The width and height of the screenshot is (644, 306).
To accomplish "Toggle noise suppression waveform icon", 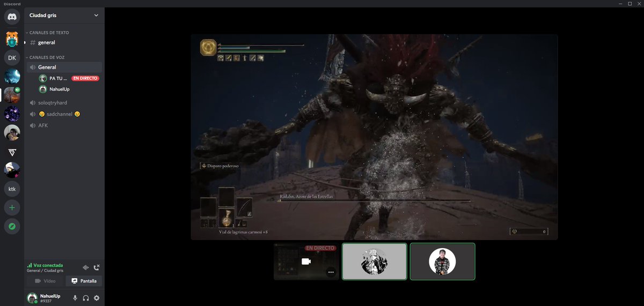I will click(x=85, y=267).
